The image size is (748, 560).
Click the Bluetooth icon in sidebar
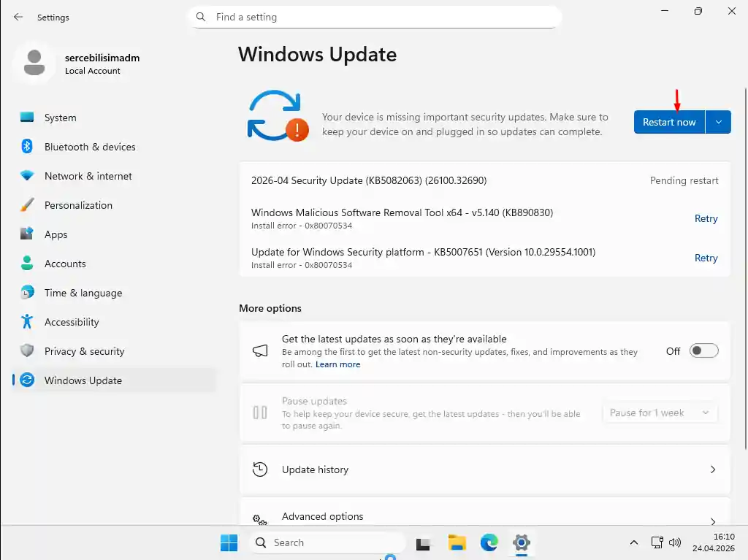[27, 147]
